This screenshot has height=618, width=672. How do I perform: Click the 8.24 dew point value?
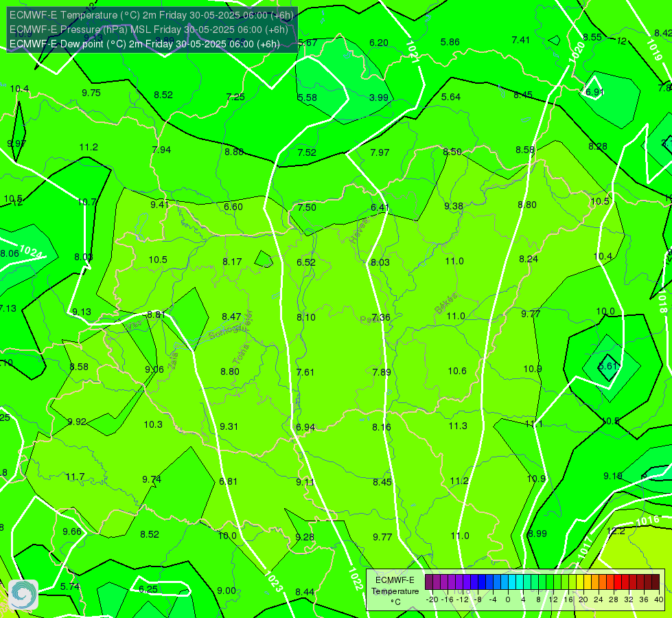[529, 259]
